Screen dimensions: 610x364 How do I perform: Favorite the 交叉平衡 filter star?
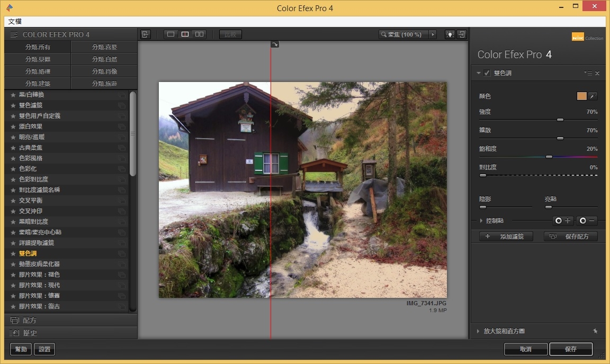click(13, 201)
